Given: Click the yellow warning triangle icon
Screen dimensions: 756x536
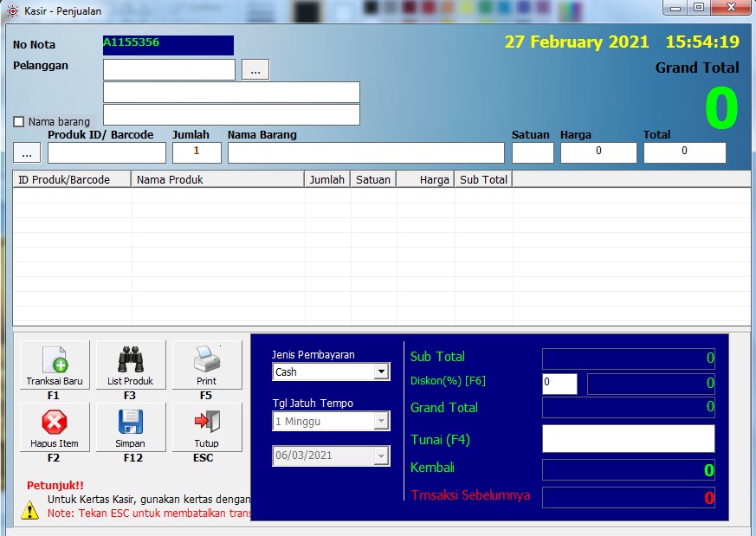Looking at the screenshot, I should pyautogui.click(x=30, y=510).
